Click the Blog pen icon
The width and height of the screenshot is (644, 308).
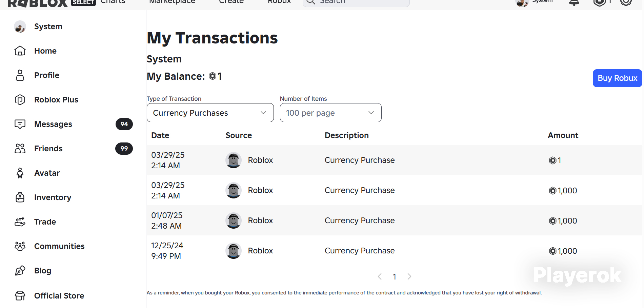(x=20, y=271)
